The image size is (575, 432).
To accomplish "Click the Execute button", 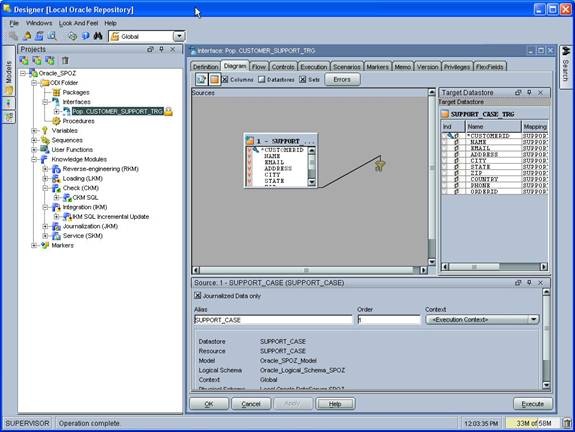I will 532,404.
